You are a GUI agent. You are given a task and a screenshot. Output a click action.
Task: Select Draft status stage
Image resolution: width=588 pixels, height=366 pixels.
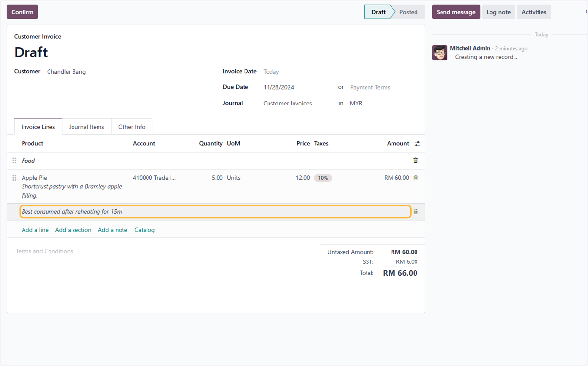378,12
